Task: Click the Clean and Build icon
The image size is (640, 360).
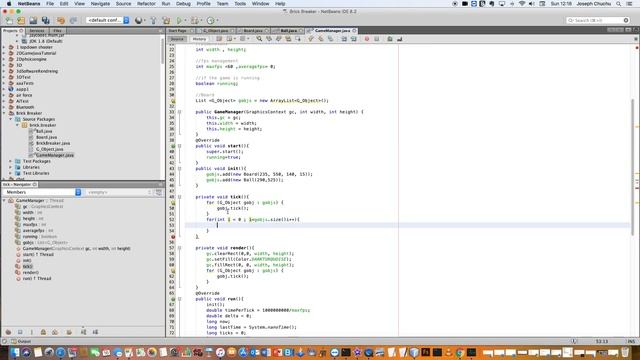Action: tap(166, 20)
